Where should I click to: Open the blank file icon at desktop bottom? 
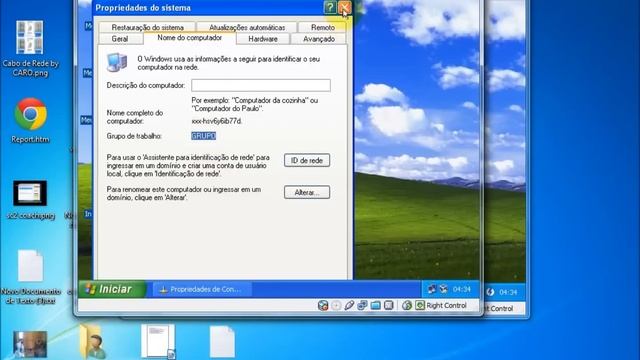(x=222, y=342)
